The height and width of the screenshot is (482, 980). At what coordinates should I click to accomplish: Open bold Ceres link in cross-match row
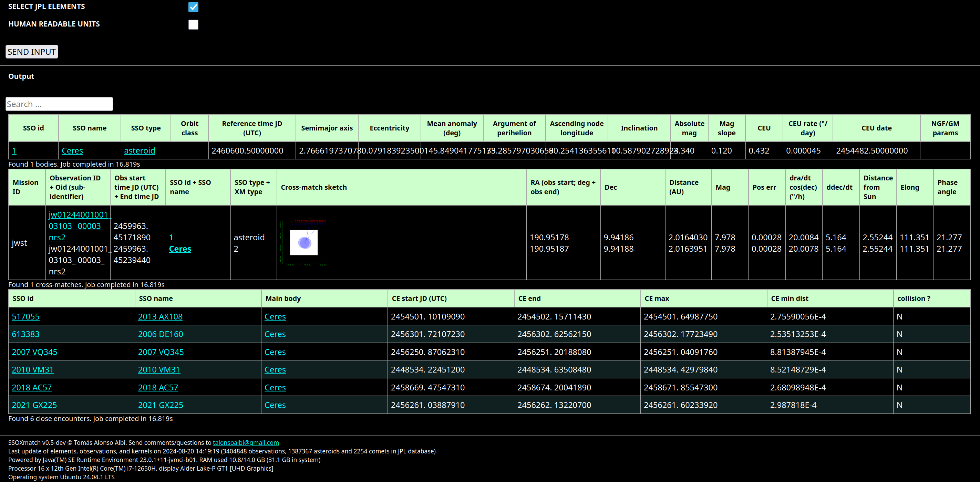pos(180,249)
